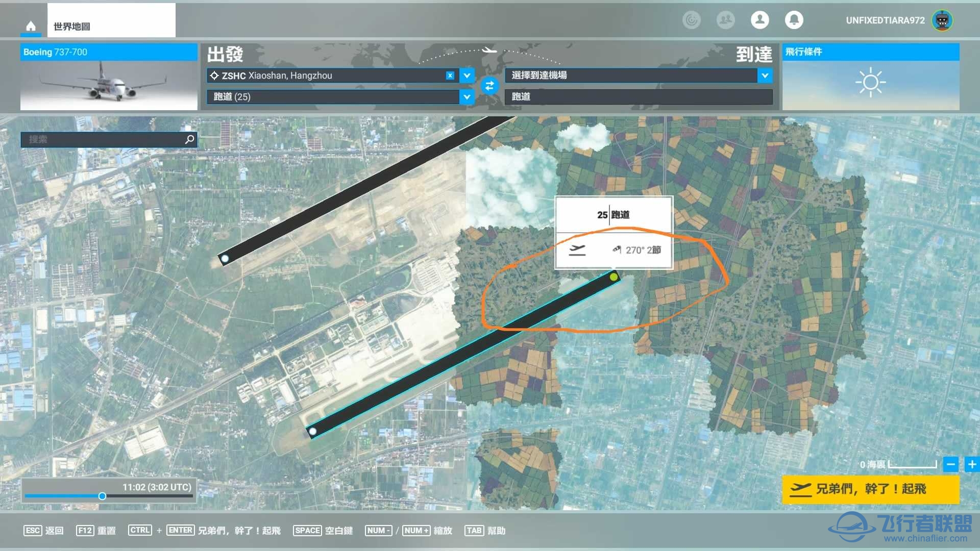The image size is (980, 551).
Task: Click the 11:02 (3:02 UTC) time label
Action: click(157, 487)
